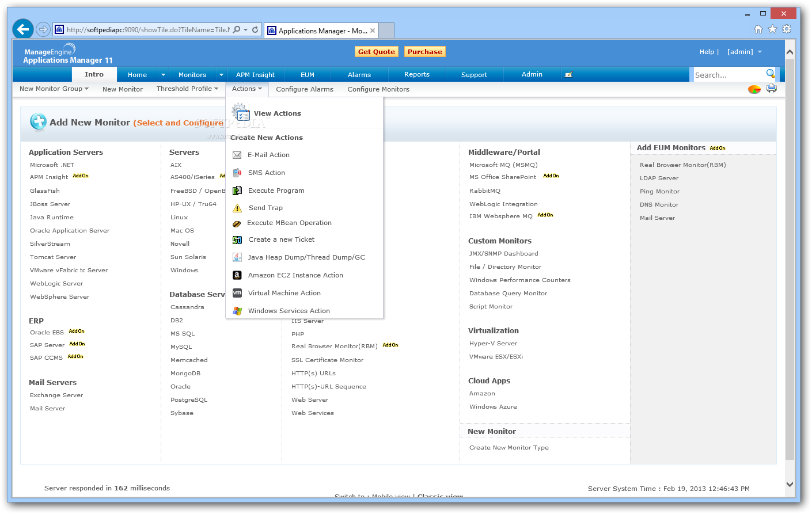Click Create New Monitor Type link
Screen dimensions: 812x514
(509, 448)
